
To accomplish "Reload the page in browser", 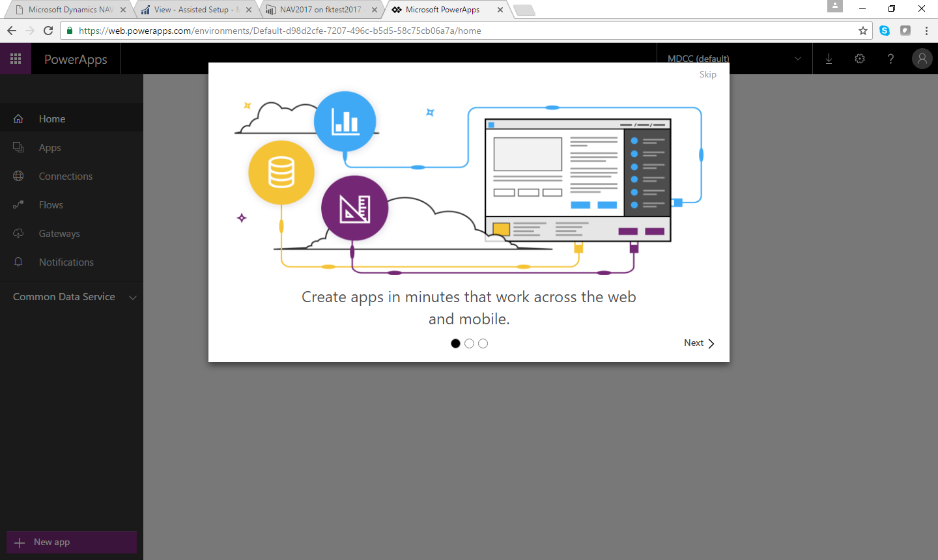I will coord(48,31).
